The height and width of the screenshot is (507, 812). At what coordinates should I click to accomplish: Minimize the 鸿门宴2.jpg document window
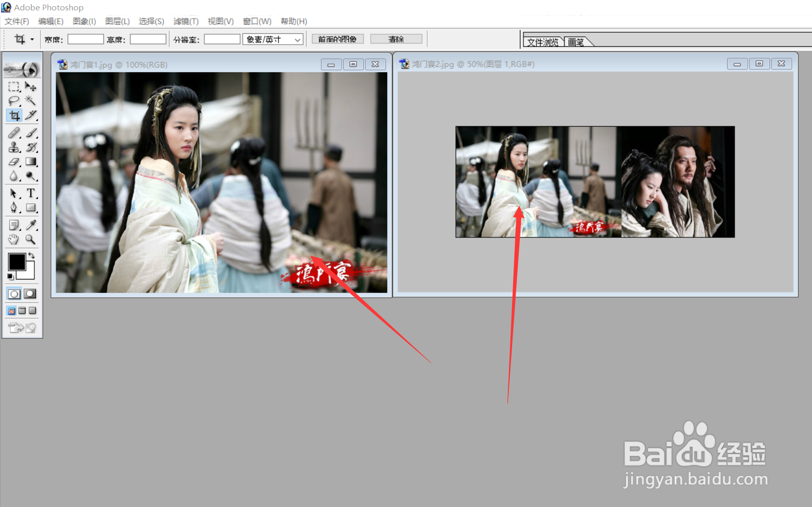737,64
